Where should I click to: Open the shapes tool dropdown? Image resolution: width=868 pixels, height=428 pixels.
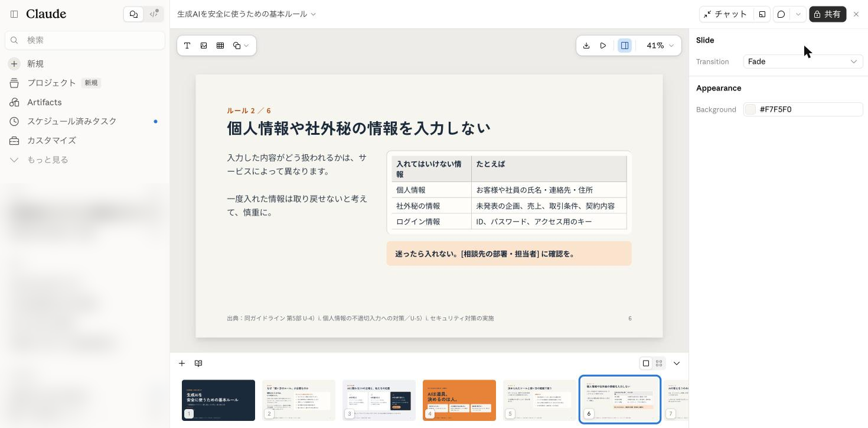[240, 46]
